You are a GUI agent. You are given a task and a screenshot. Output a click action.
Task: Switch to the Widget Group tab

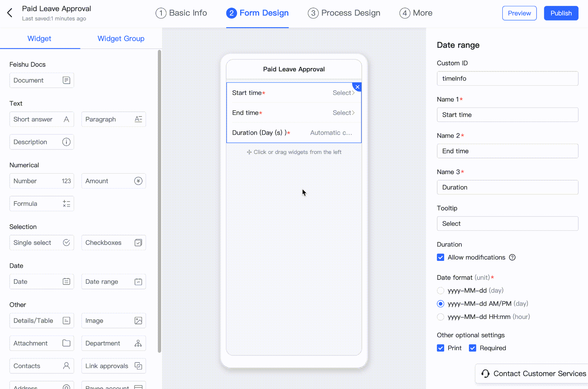(121, 39)
